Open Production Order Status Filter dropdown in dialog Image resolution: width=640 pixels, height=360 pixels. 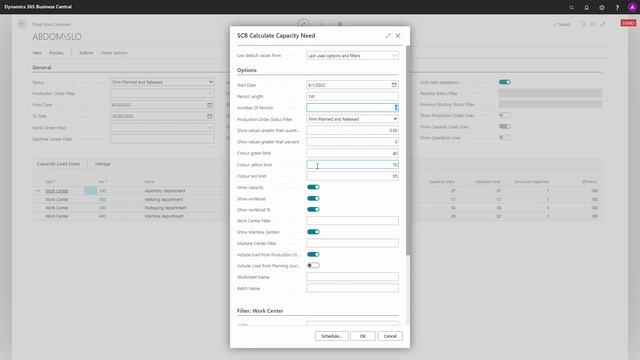coord(352,119)
